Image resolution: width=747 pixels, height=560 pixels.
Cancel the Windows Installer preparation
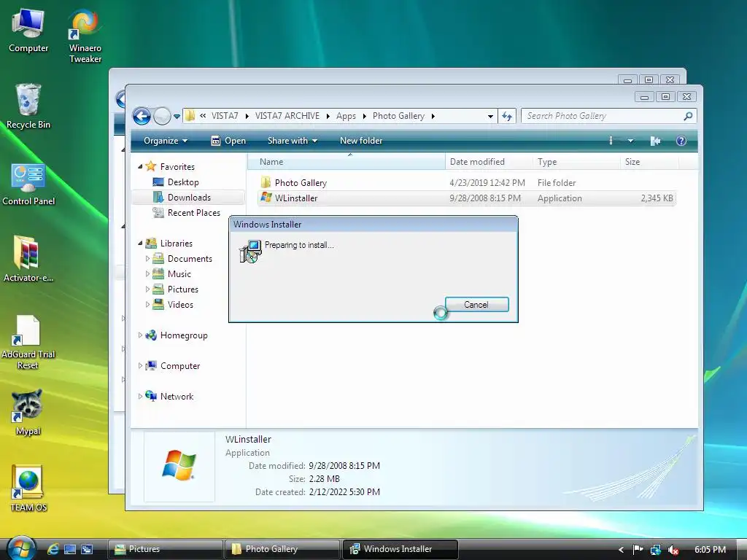[476, 304]
